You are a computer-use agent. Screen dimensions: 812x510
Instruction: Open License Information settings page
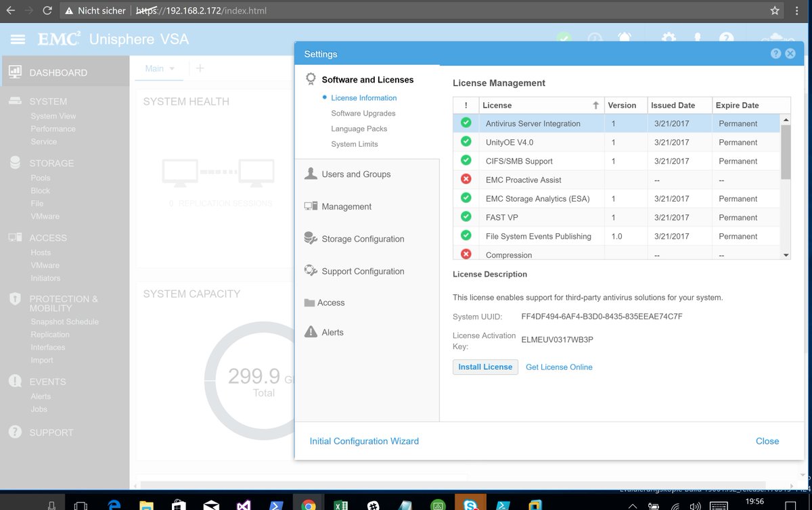point(363,98)
